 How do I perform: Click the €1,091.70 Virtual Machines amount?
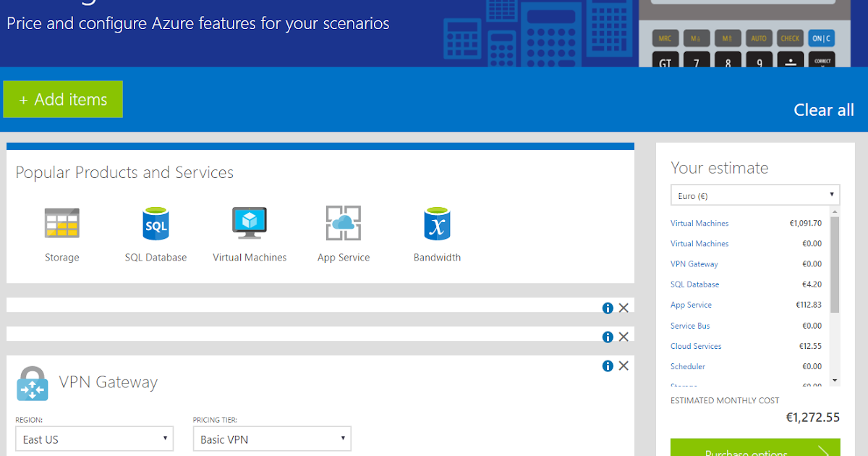pos(805,223)
